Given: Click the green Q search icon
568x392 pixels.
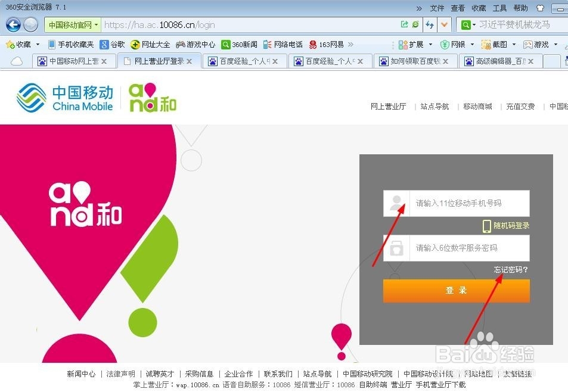Looking at the screenshot, I should click(x=467, y=24).
